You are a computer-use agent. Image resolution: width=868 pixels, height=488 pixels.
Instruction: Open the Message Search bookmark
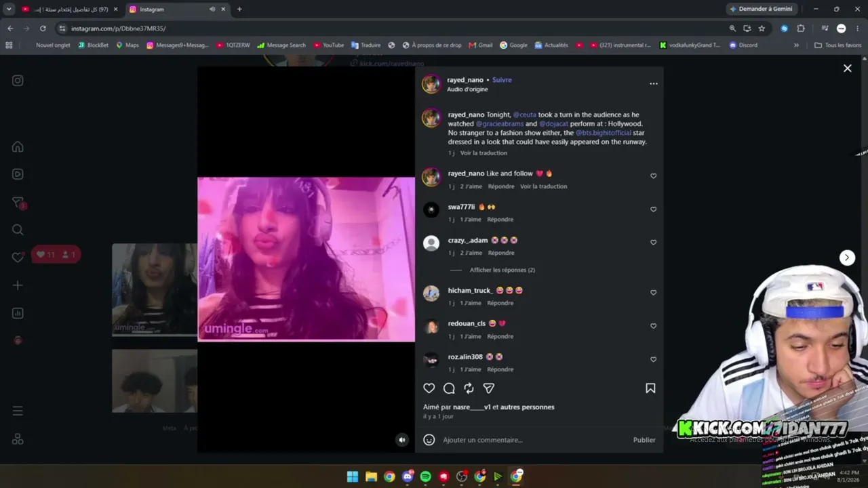point(281,45)
